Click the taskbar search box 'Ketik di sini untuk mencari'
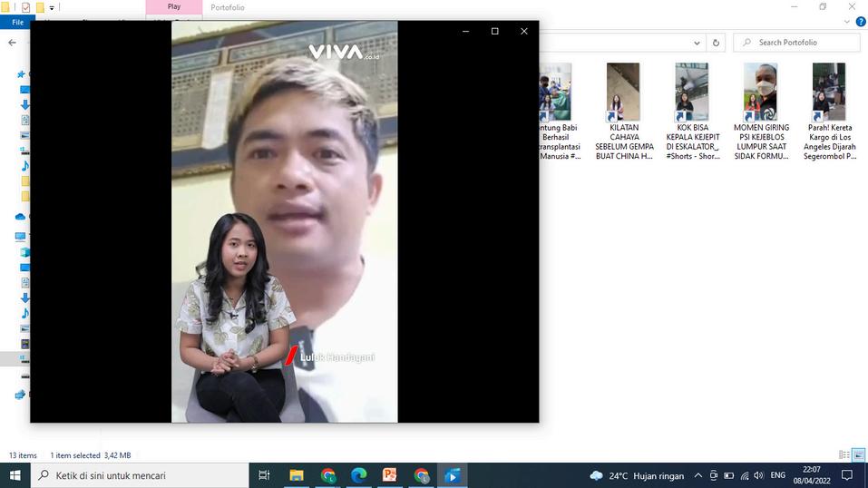 point(140,475)
